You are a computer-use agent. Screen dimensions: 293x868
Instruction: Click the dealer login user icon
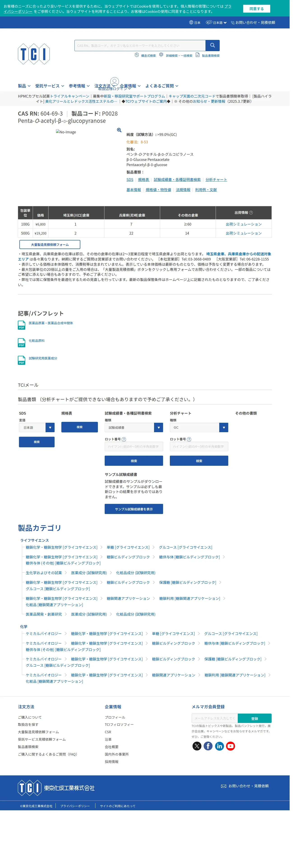click(115, 81)
